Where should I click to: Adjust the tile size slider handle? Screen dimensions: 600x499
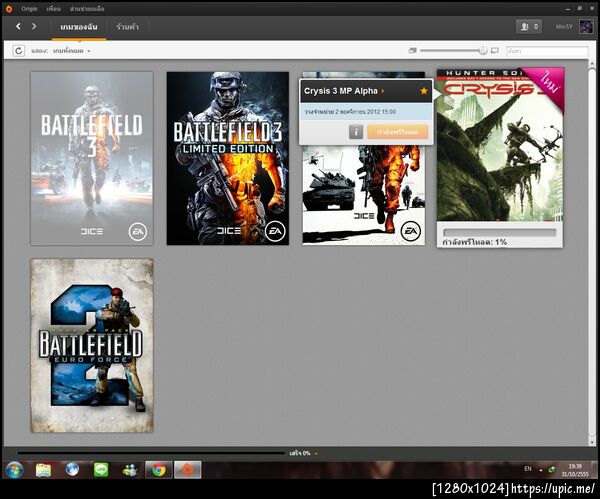click(x=483, y=51)
